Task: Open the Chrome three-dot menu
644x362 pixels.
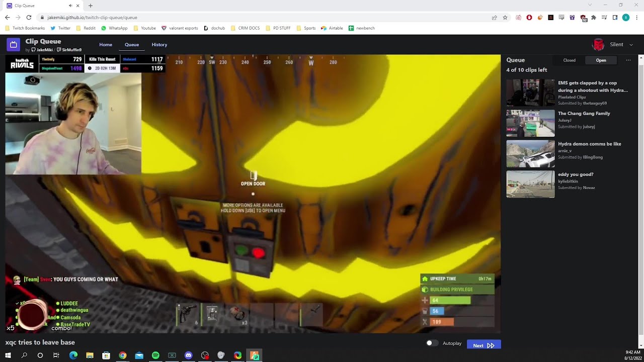Action: 636,18
